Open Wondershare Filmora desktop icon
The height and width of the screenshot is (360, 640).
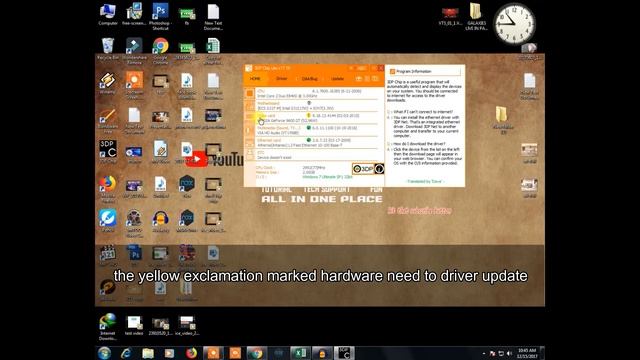coord(134,50)
